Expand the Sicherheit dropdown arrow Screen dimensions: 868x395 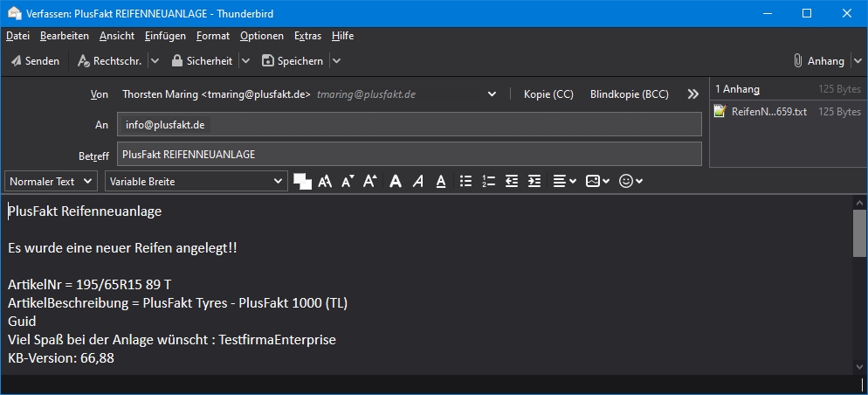point(245,61)
